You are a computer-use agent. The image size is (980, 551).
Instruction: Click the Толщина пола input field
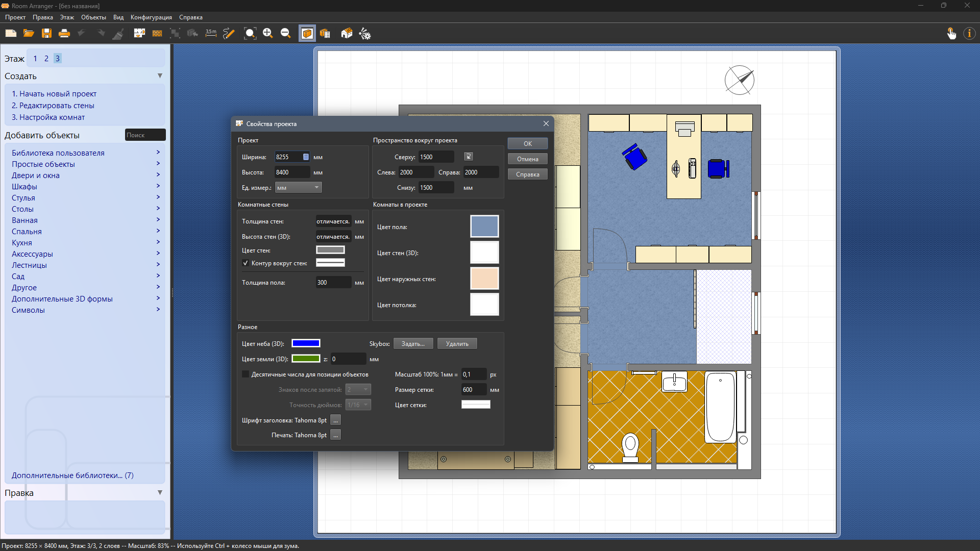pos(333,283)
